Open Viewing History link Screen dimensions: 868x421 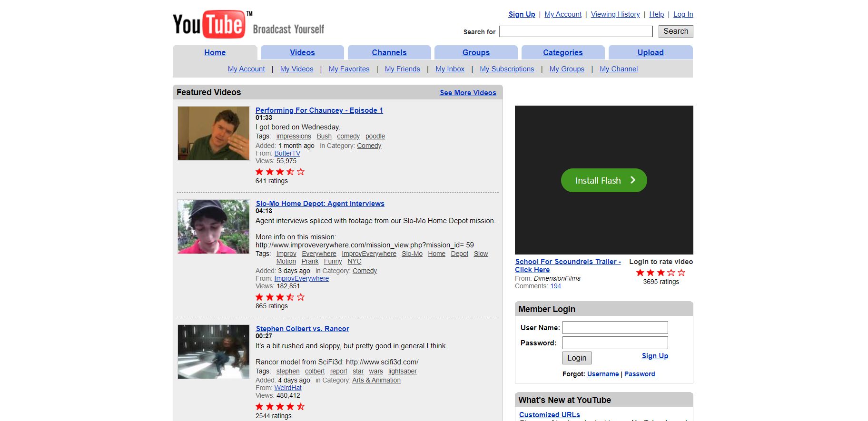tap(615, 14)
